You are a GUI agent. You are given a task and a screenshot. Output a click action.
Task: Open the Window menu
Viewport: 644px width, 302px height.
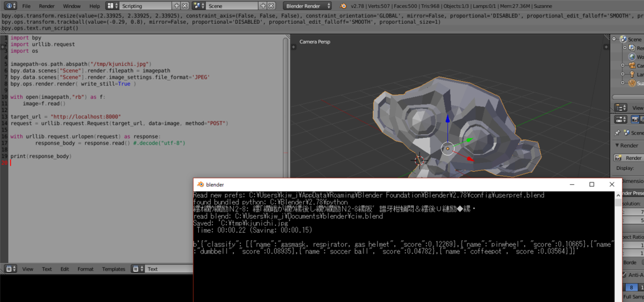[72, 6]
